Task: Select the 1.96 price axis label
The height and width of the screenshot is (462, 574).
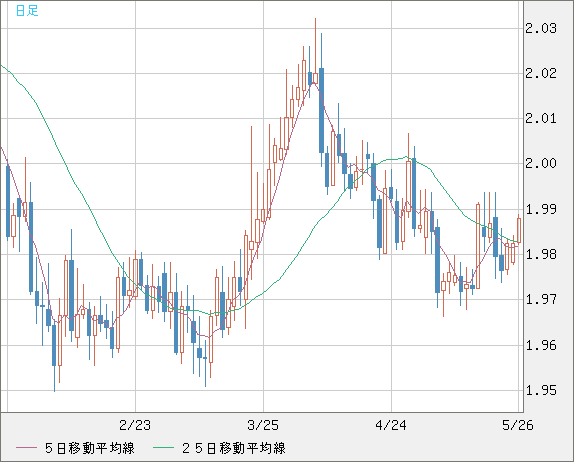Action: [x=541, y=345]
